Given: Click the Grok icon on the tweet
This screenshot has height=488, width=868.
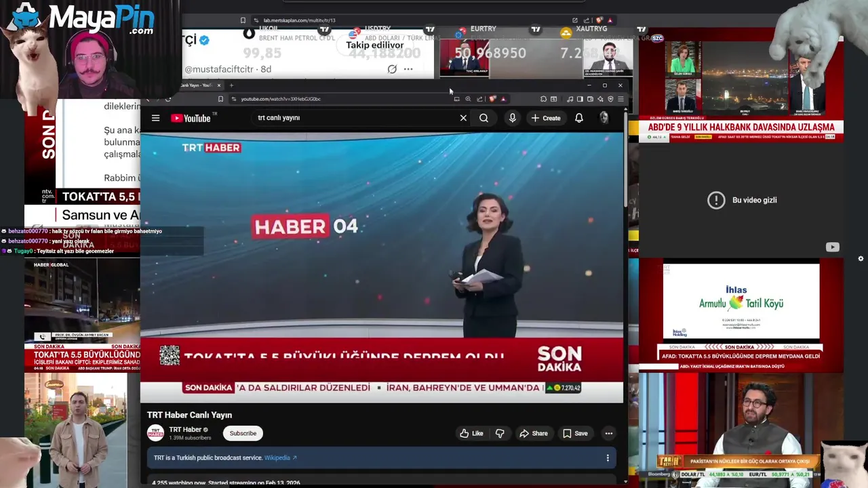Looking at the screenshot, I should click(x=392, y=69).
